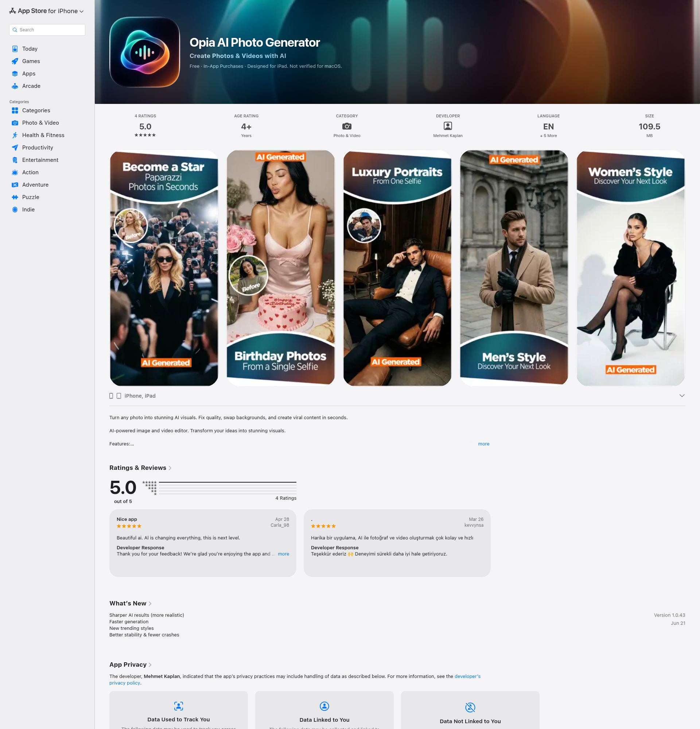
Task: Click the Photo & Video camera sidebar icon
Action: (x=15, y=123)
